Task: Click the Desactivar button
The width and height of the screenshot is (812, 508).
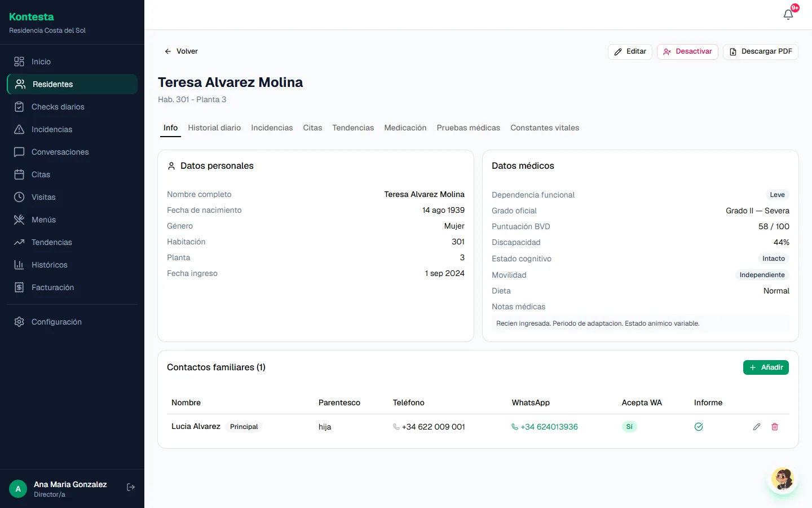Action: [x=687, y=51]
